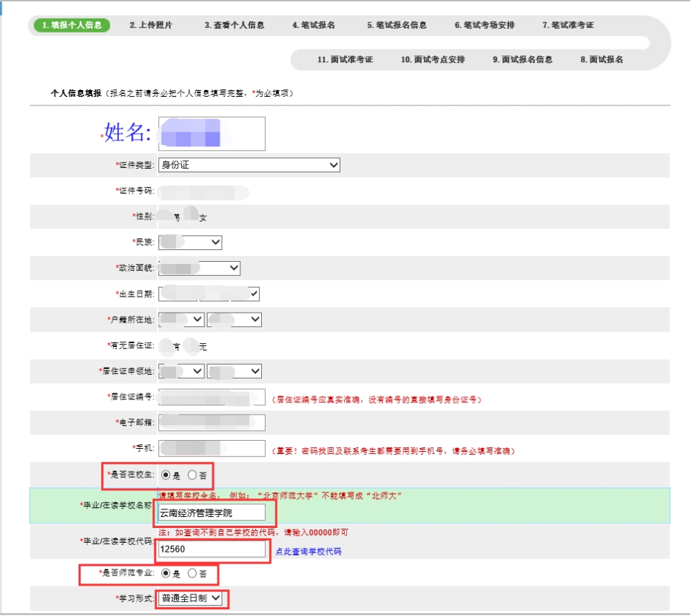
Task: Open step 11 面试准考证
Action: [345, 59]
